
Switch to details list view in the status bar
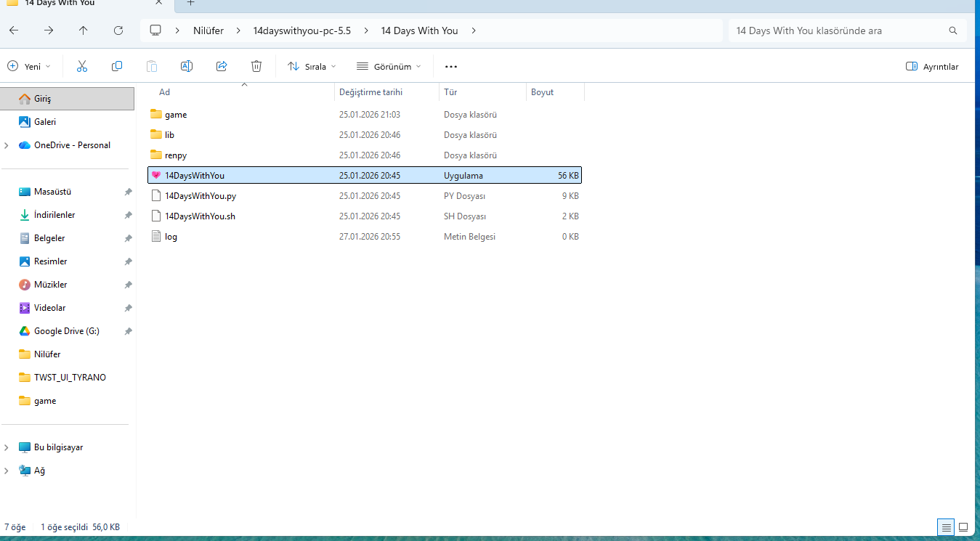(946, 526)
